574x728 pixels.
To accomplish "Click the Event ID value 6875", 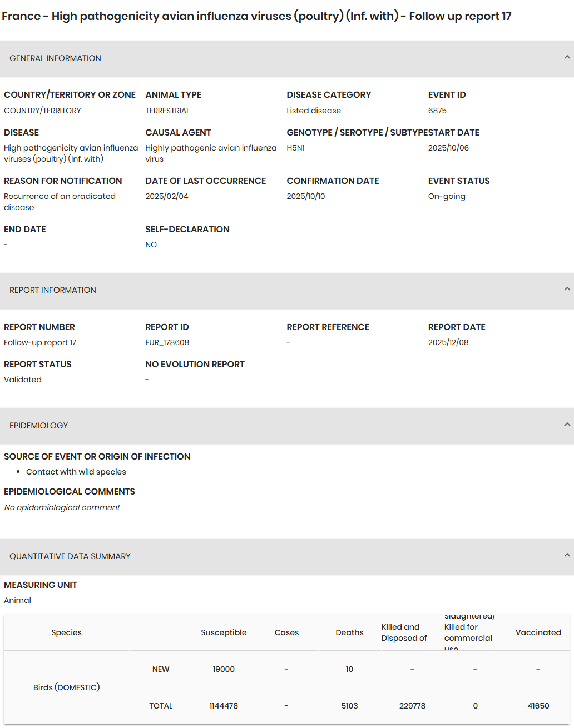I will 437,111.
